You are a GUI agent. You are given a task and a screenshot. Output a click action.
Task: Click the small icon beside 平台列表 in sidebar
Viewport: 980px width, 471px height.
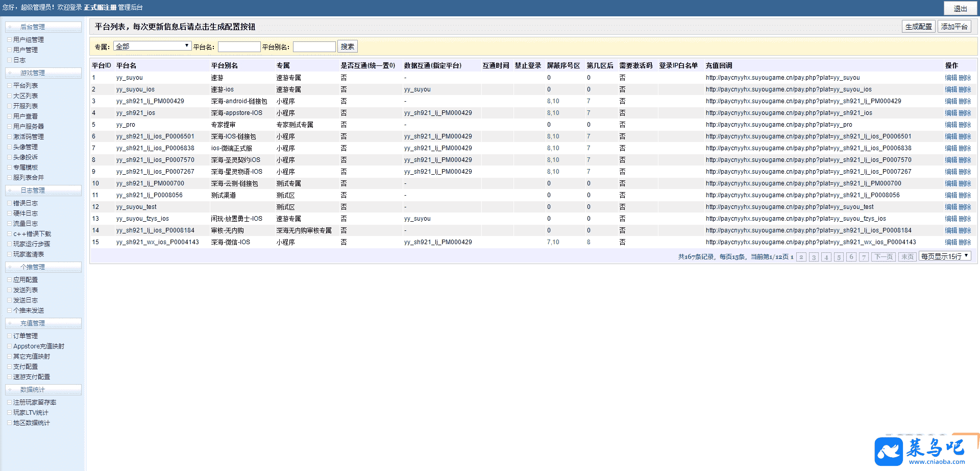click(x=9, y=86)
